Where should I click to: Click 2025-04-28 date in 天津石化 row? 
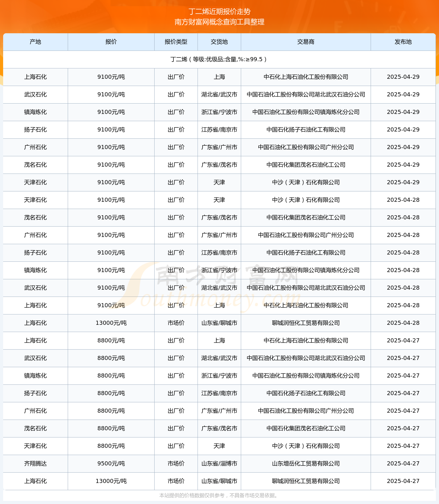(403, 200)
